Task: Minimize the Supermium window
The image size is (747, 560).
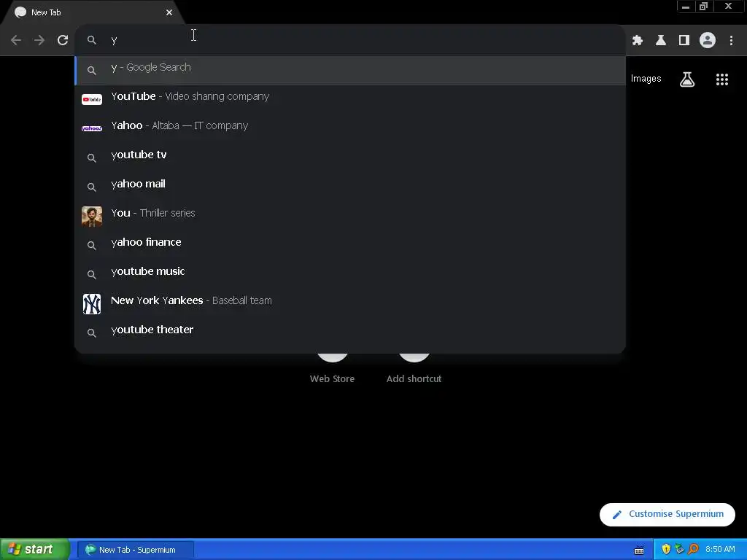Action: point(686,7)
